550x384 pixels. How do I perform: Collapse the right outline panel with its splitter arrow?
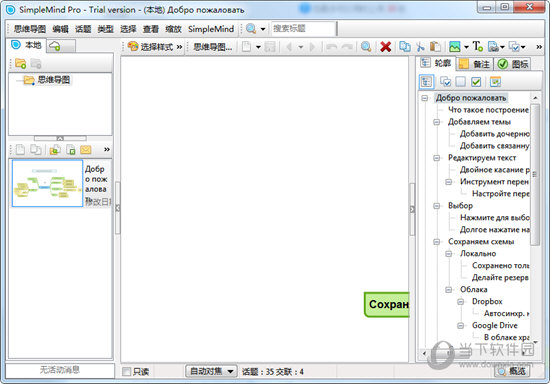pos(412,209)
